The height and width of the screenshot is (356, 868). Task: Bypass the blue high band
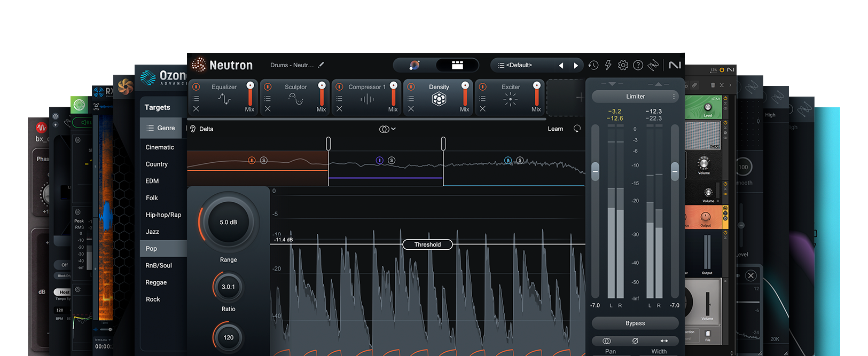[x=508, y=160]
